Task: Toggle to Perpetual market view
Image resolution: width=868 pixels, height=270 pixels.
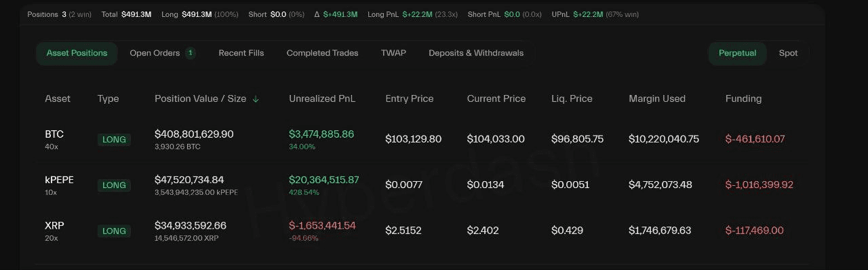Action: pos(737,53)
